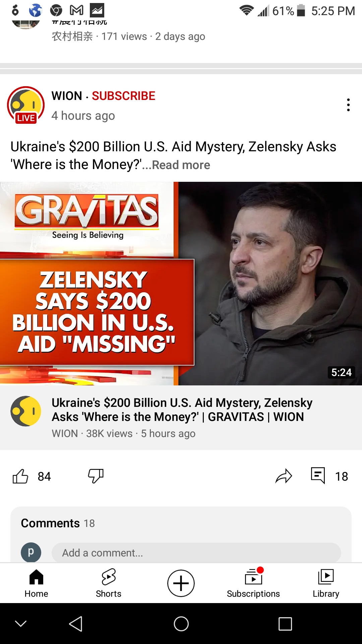Switch to the Shorts tab
Viewport: 362px width, 644px height.
pyautogui.click(x=109, y=583)
